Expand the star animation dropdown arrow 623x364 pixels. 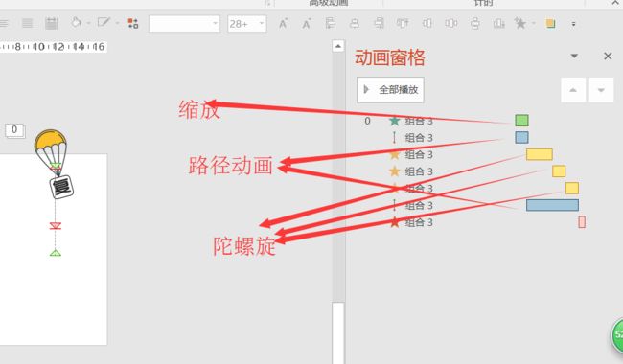[x=533, y=23]
